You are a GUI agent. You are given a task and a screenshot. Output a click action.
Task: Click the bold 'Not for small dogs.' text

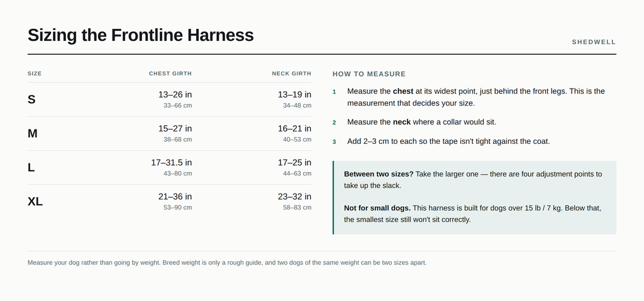click(377, 208)
